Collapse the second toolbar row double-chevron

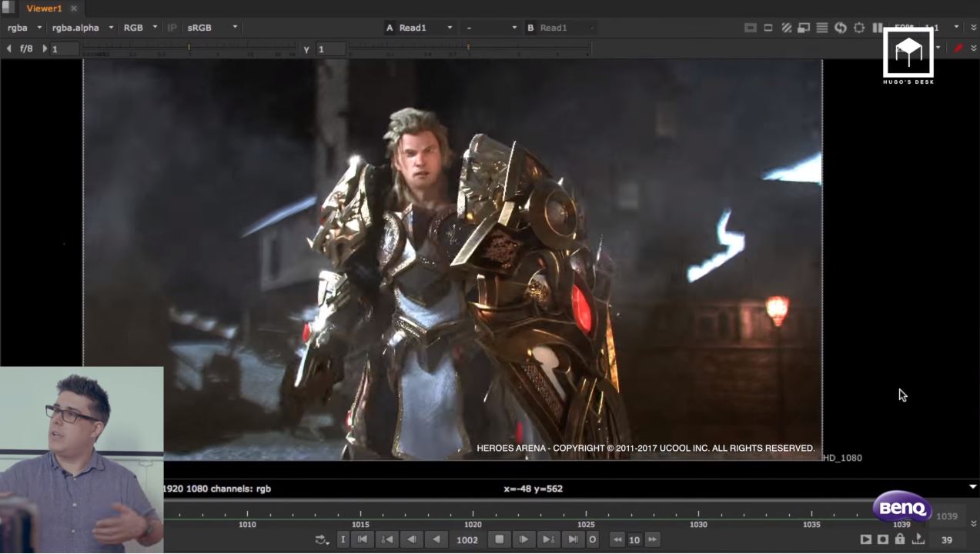click(x=973, y=48)
